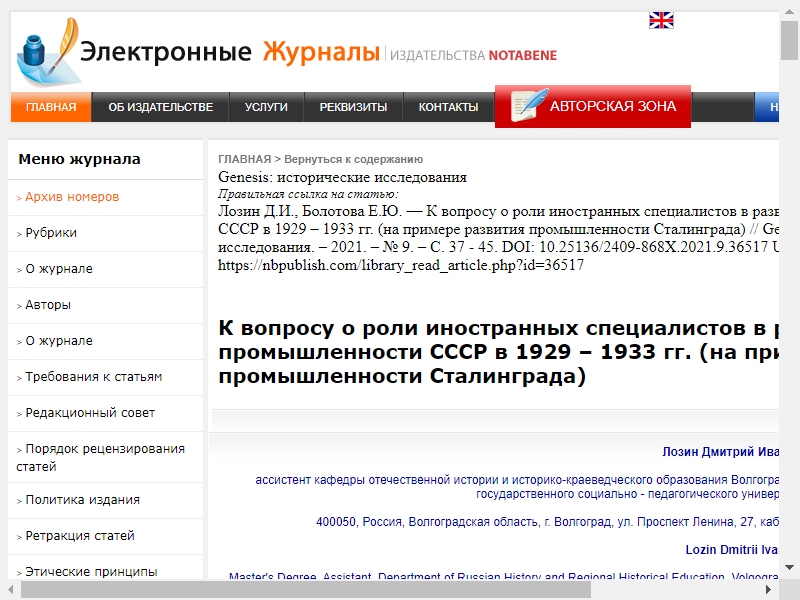Viewport: 800px width, 600px height.
Task: Click the horizontal scrollbar left arrow
Action: pos(10,590)
